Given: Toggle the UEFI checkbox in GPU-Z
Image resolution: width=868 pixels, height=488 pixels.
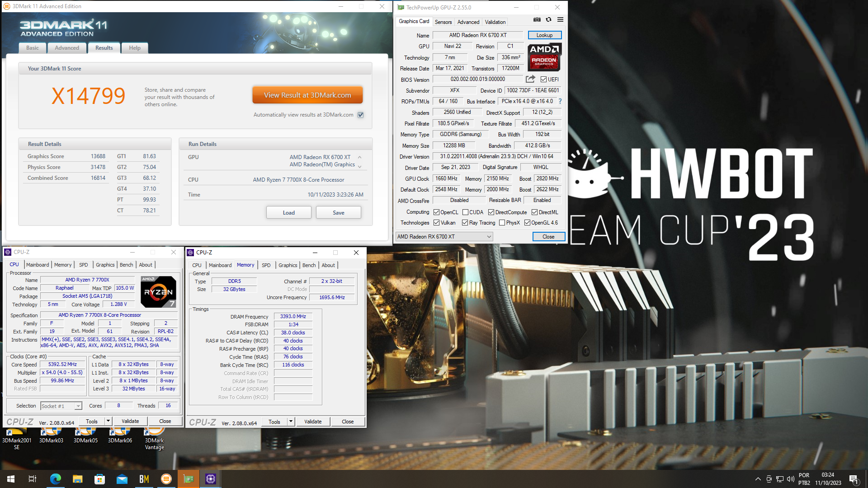Looking at the screenshot, I should coord(543,80).
